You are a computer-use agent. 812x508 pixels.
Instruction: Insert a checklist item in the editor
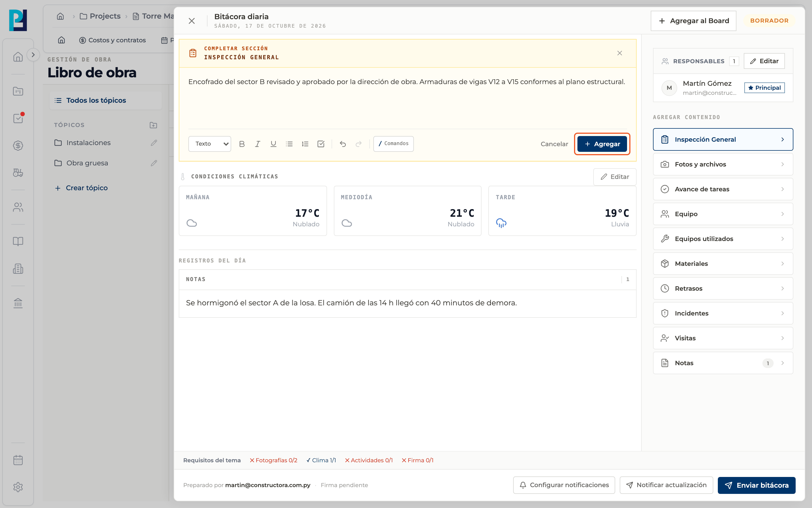[x=321, y=144]
